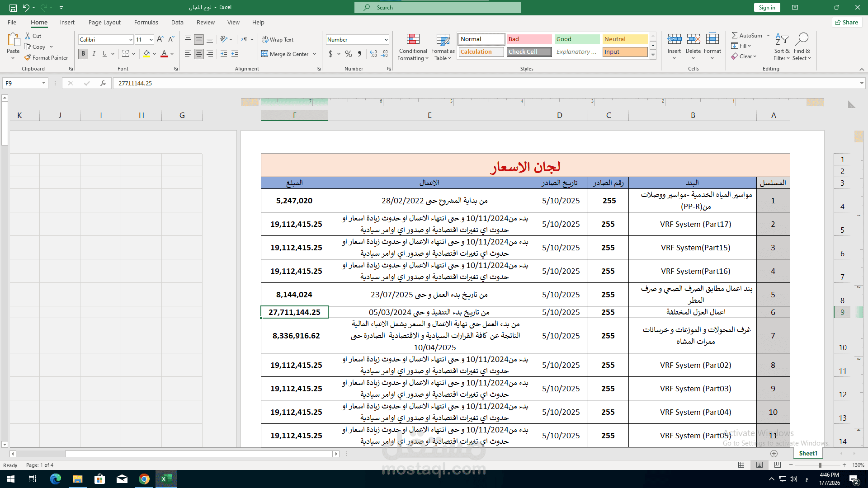The height and width of the screenshot is (488, 868).
Task: Toggle Align Left for cell
Action: tap(188, 54)
